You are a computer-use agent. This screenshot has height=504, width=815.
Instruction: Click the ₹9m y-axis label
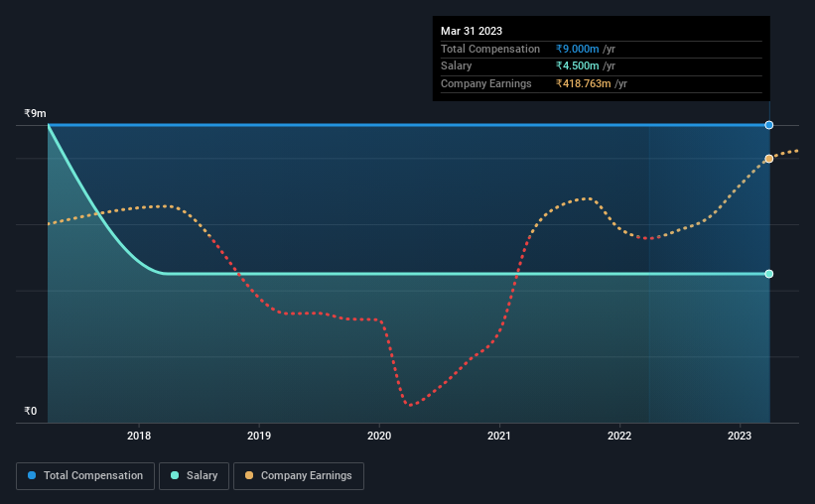click(35, 113)
